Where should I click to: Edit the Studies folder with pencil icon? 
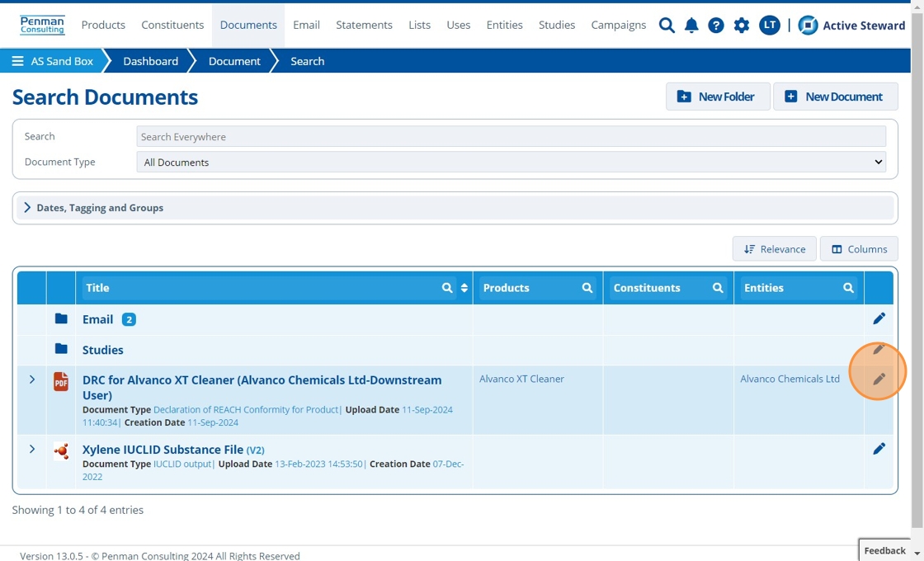(879, 350)
